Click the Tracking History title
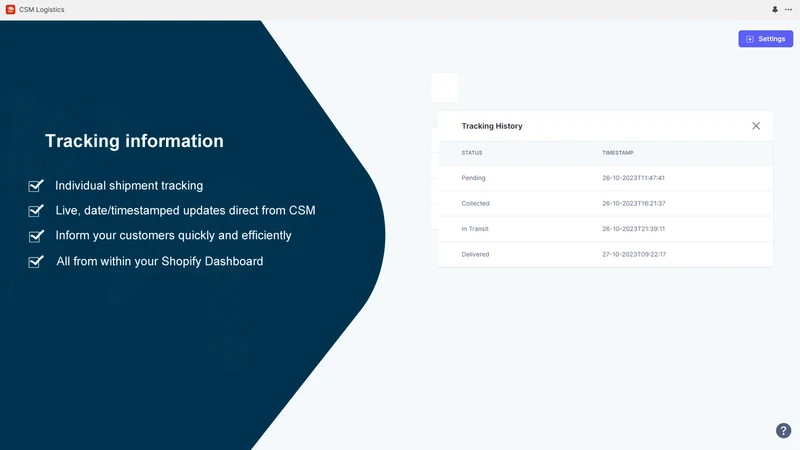The image size is (800, 450). point(492,126)
